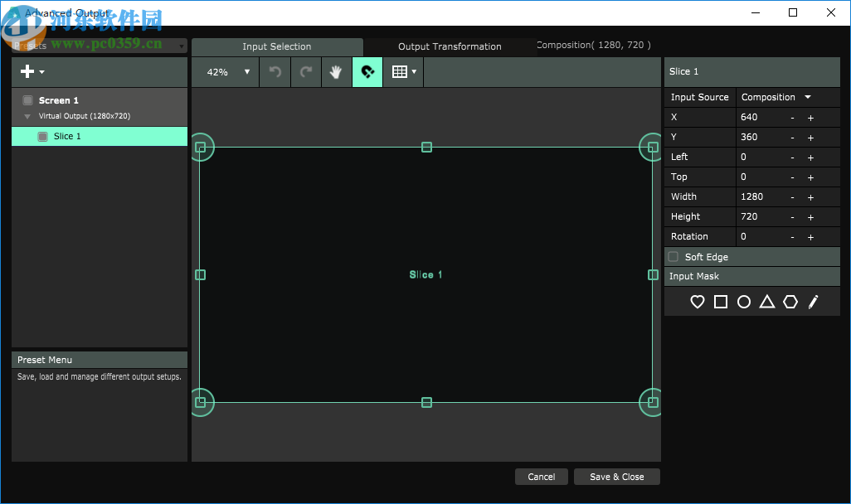Image resolution: width=851 pixels, height=504 pixels.
Task: Increase the Width value with plus
Action: [x=810, y=197]
